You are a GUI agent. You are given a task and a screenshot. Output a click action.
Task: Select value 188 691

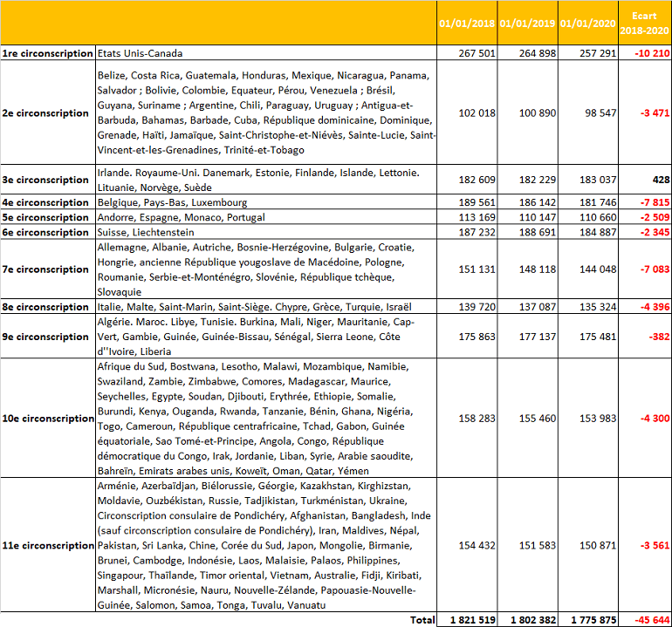coord(538,232)
